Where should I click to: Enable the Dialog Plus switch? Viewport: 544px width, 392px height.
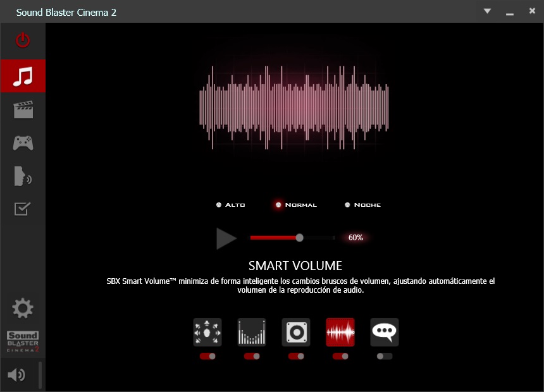[x=385, y=356]
